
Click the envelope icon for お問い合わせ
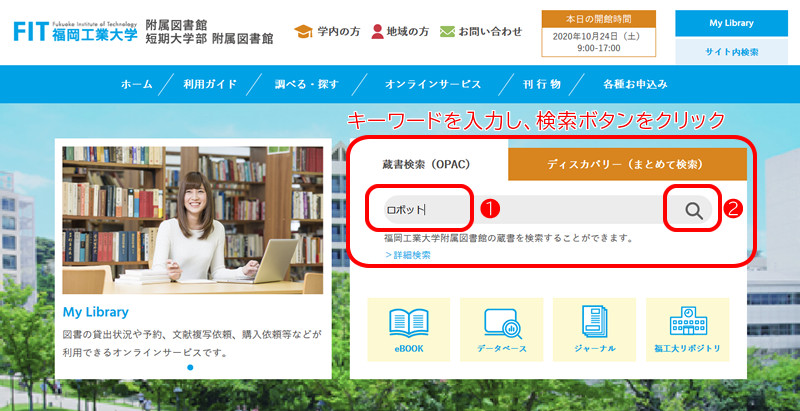click(447, 32)
